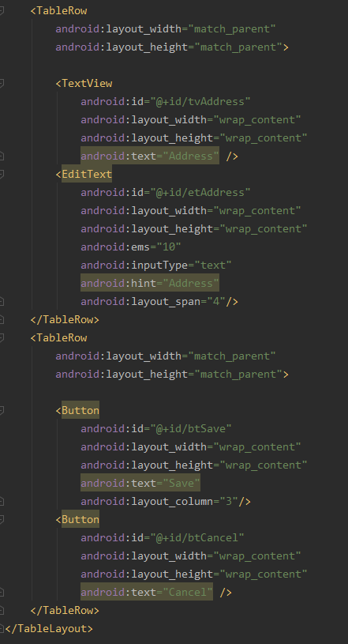Image resolution: width=348 pixels, height=644 pixels.
Task: Click layout_width="wrap_content" under btSave id
Action: [191, 446]
